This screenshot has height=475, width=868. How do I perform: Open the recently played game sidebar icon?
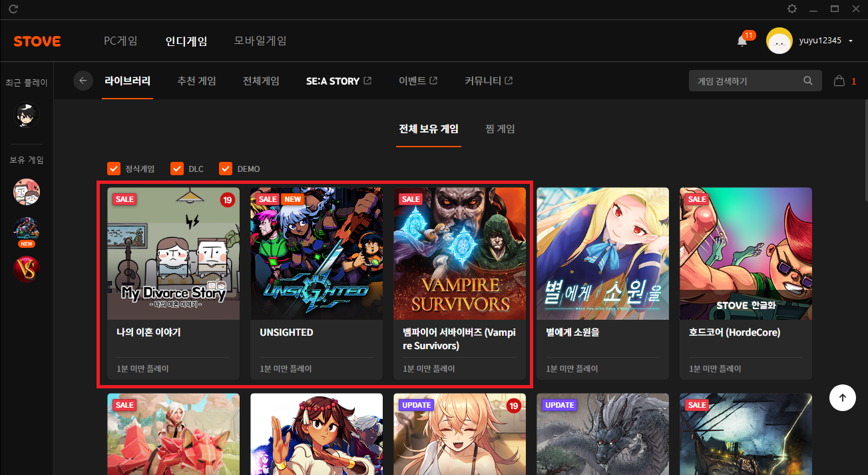27,115
